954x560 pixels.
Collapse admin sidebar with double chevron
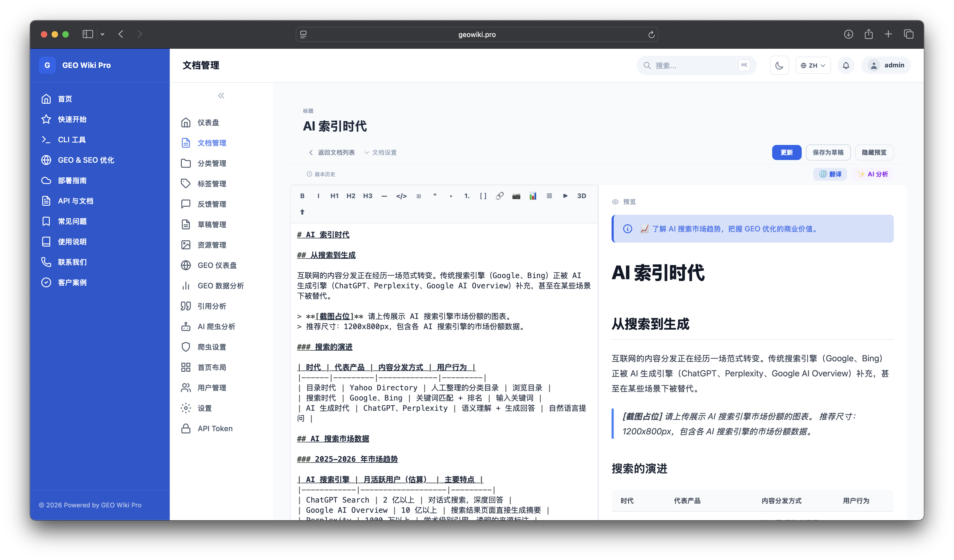[x=221, y=96]
